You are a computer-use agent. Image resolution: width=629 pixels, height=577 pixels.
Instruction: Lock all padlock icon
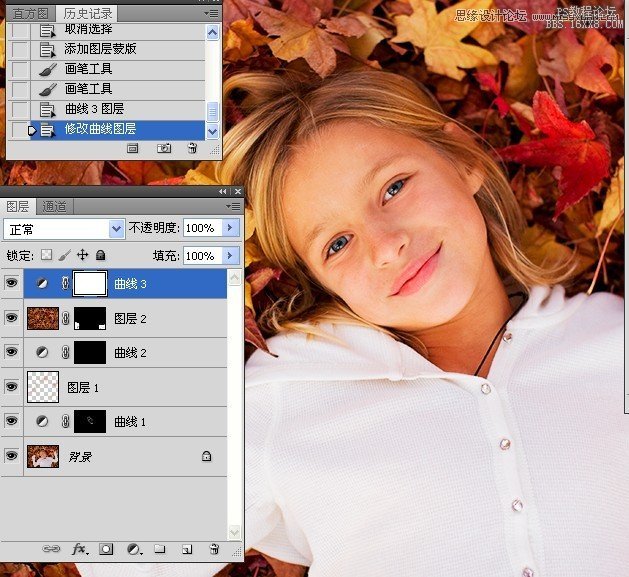pos(100,255)
